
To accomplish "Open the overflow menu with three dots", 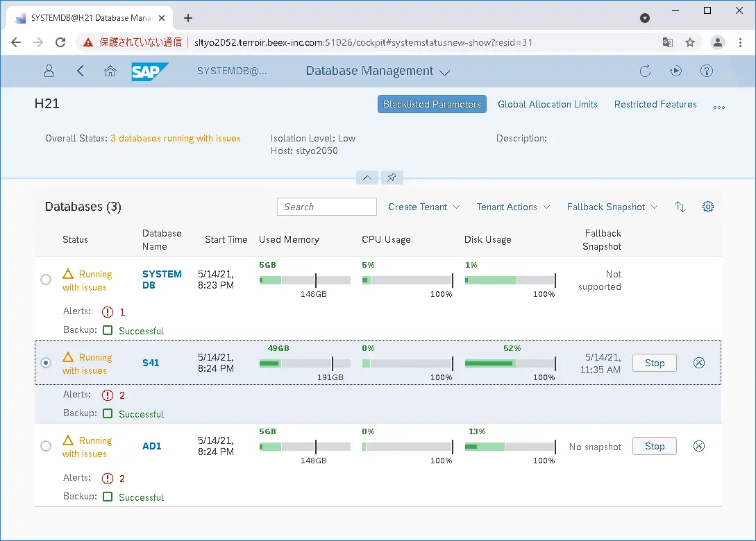I will [x=719, y=107].
